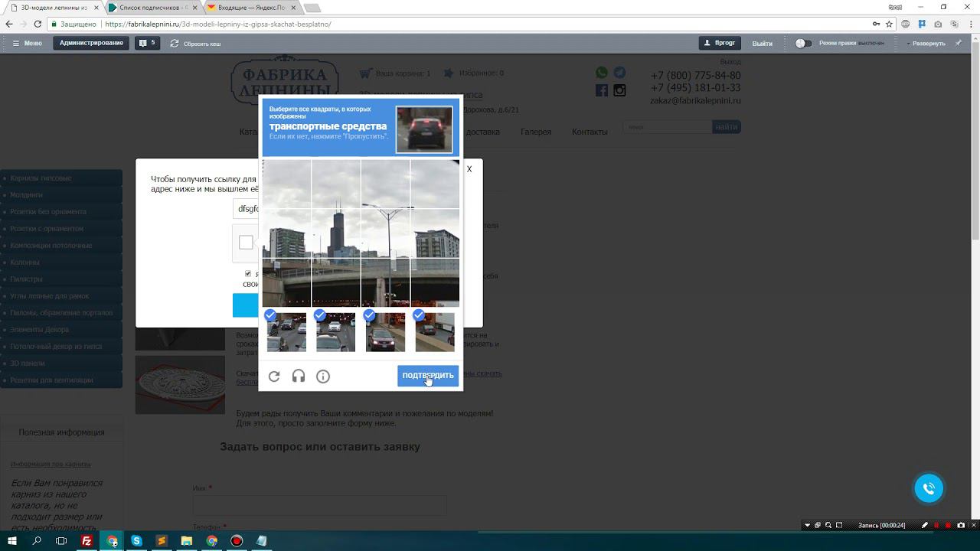Open Windows taskbar search
980x551 pixels.
click(x=37, y=541)
